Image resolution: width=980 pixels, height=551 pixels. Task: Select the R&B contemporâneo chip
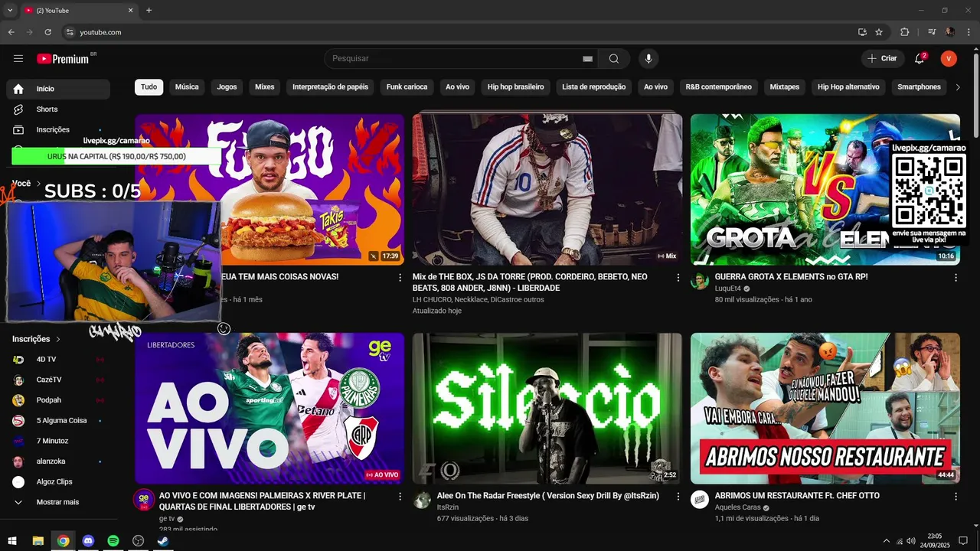(x=718, y=87)
